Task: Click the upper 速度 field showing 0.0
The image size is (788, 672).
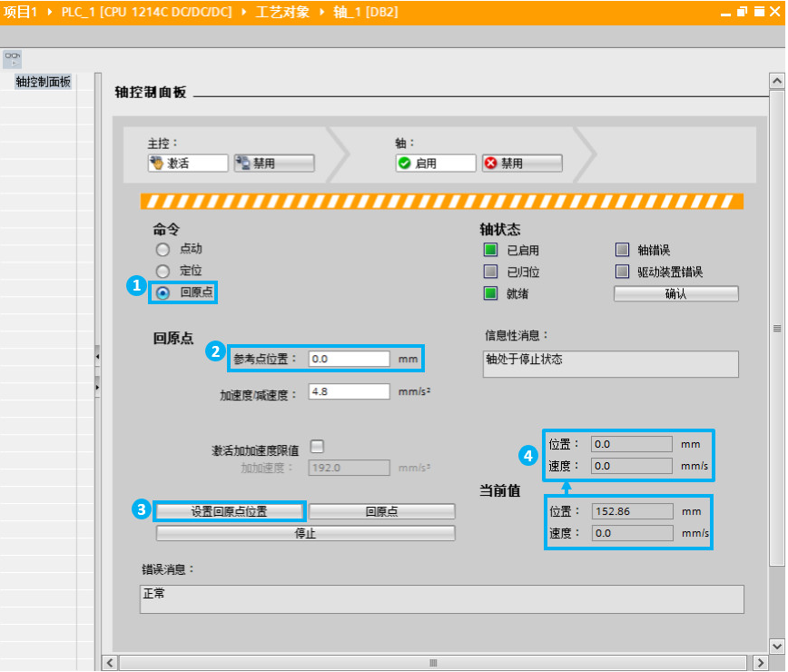Action: pyautogui.click(x=631, y=466)
